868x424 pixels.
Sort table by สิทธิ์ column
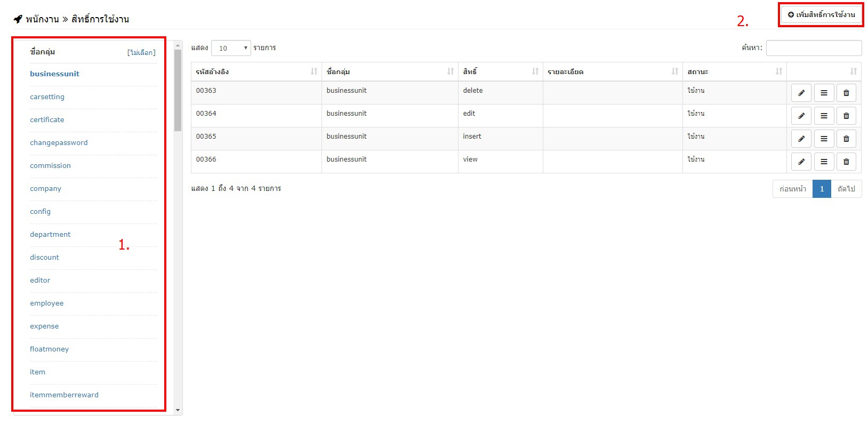pyautogui.click(x=501, y=71)
